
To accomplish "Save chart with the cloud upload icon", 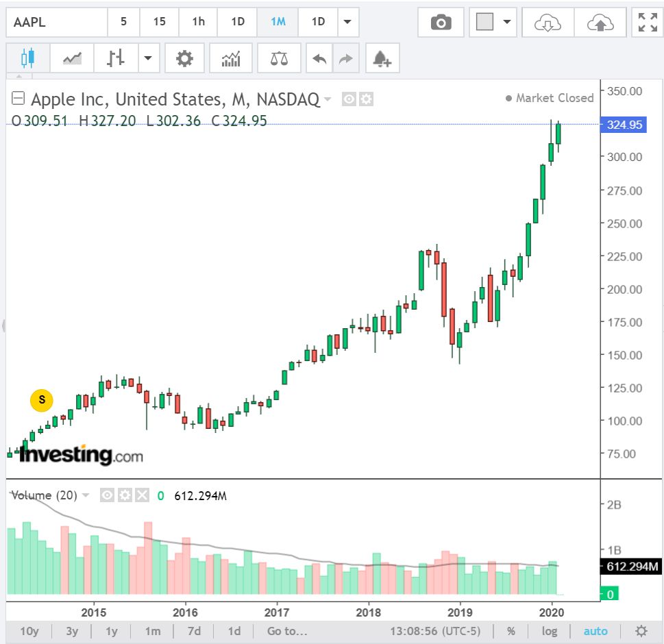I will (x=600, y=23).
